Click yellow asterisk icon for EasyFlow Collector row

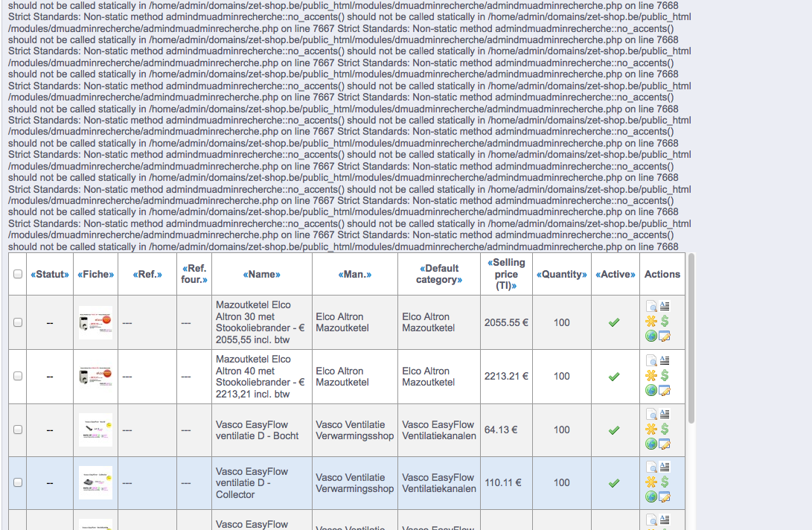(651, 482)
